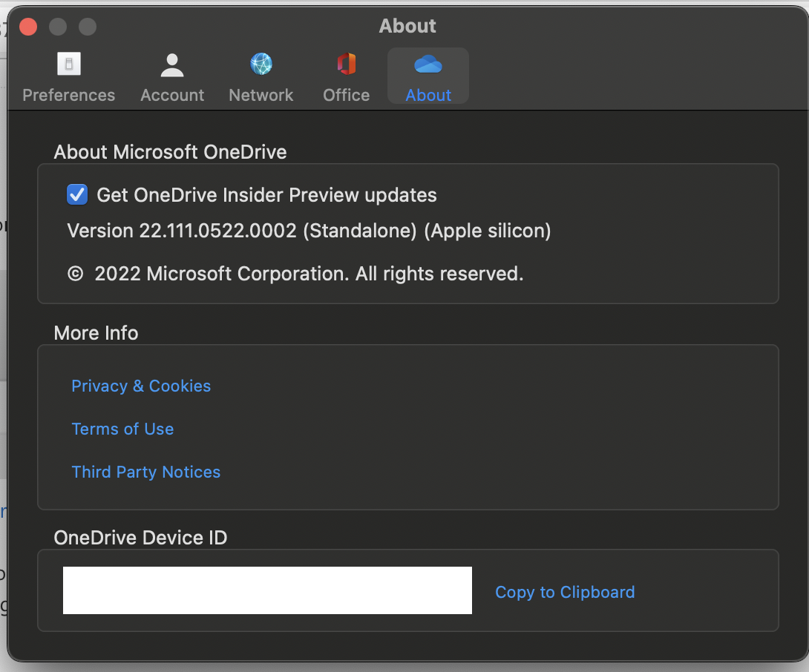The height and width of the screenshot is (672, 809).
Task: Open the Privacy & Cookies page
Action: tap(140, 386)
